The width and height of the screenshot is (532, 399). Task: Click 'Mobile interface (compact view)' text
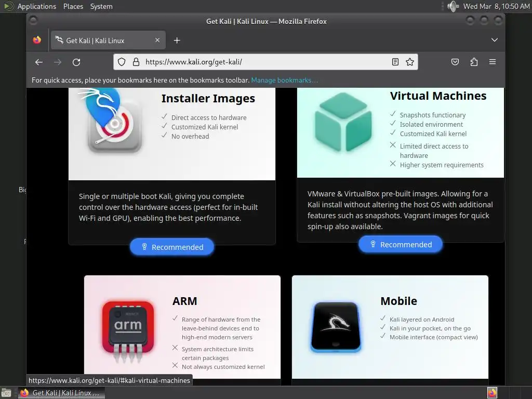pyautogui.click(x=434, y=337)
